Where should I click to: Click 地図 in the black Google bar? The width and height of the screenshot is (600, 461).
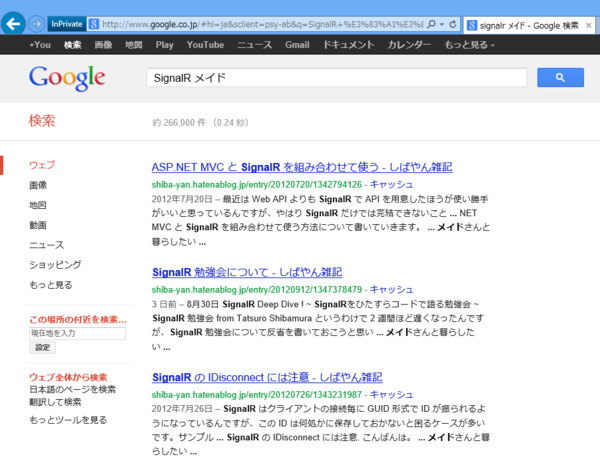point(134,45)
